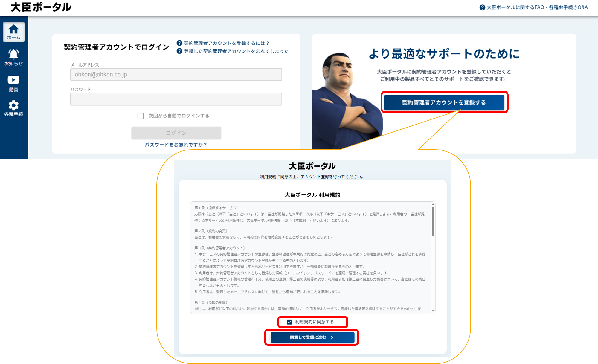Click the 大臣ポータル 利用規約 heading

click(x=312, y=195)
